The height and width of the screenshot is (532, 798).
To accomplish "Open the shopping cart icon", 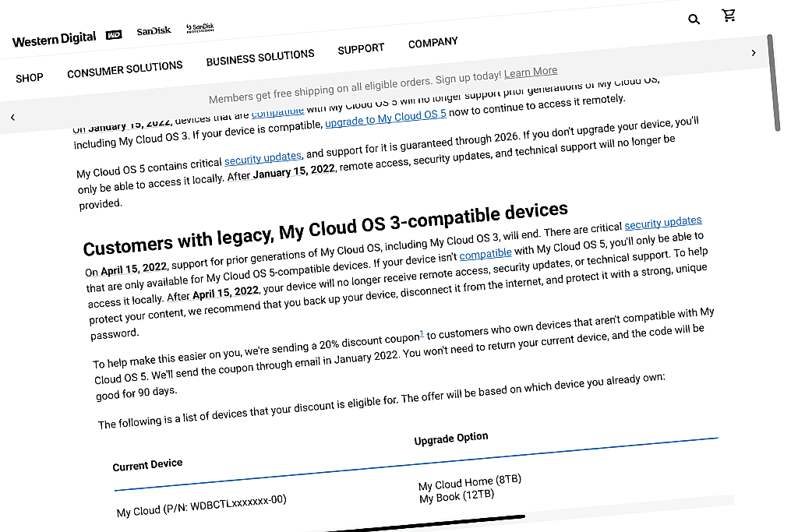I will coord(729,15).
